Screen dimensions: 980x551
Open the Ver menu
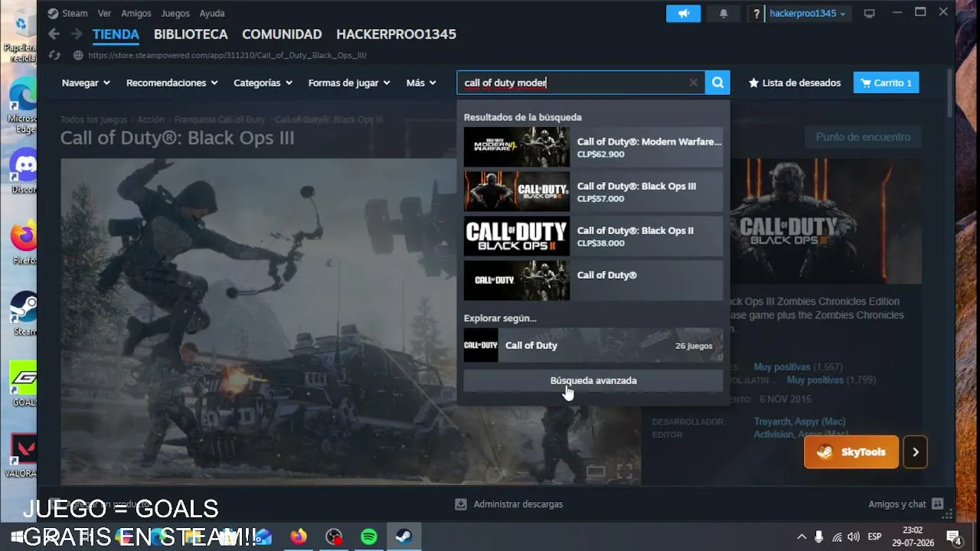pyautogui.click(x=104, y=14)
